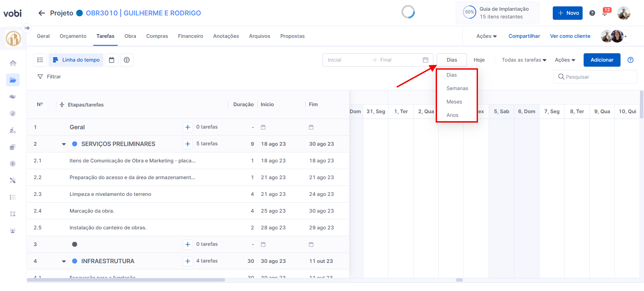Open the people group icon in sidebar
This screenshot has height=291, width=644.
click(13, 231)
